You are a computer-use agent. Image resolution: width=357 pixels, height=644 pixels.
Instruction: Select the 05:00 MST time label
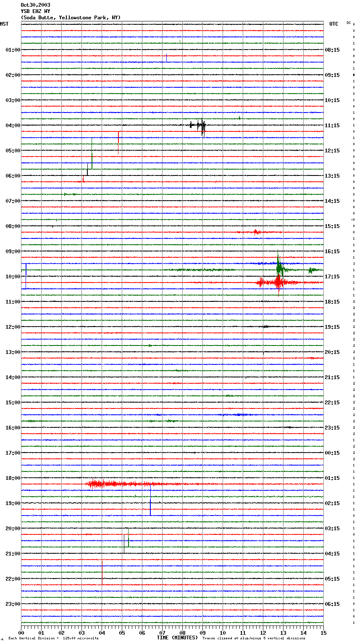pyautogui.click(x=13, y=151)
